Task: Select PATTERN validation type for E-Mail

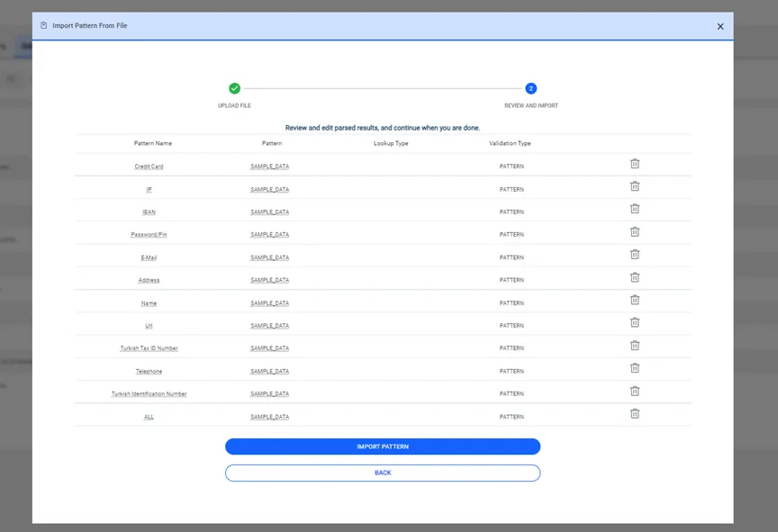Action: [x=511, y=257]
